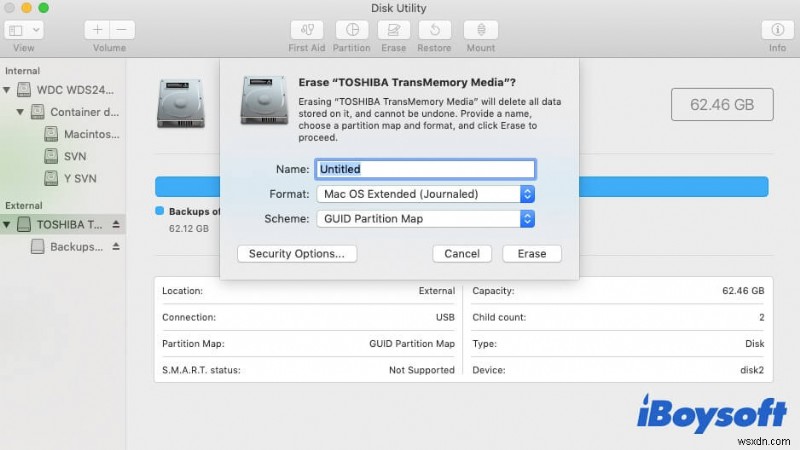This screenshot has height=450, width=800.
Task: Click the blue Backups legend swatch
Action: click(159, 211)
